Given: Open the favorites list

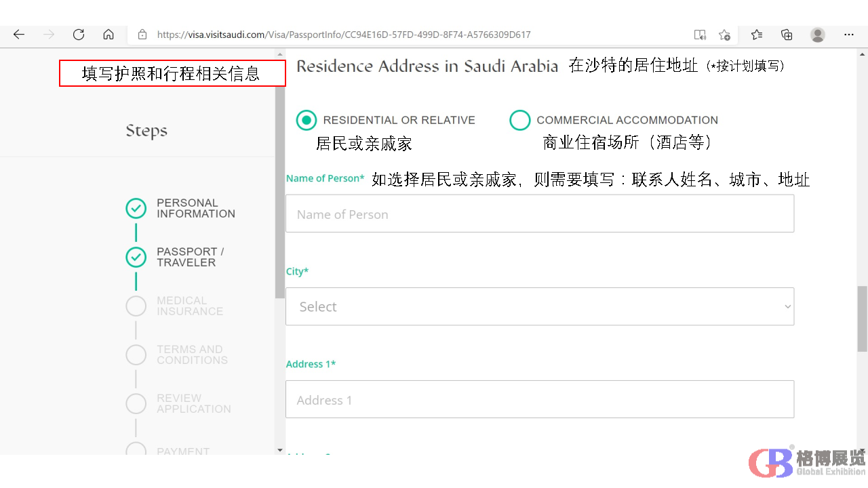Looking at the screenshot, I should point(757,35).
